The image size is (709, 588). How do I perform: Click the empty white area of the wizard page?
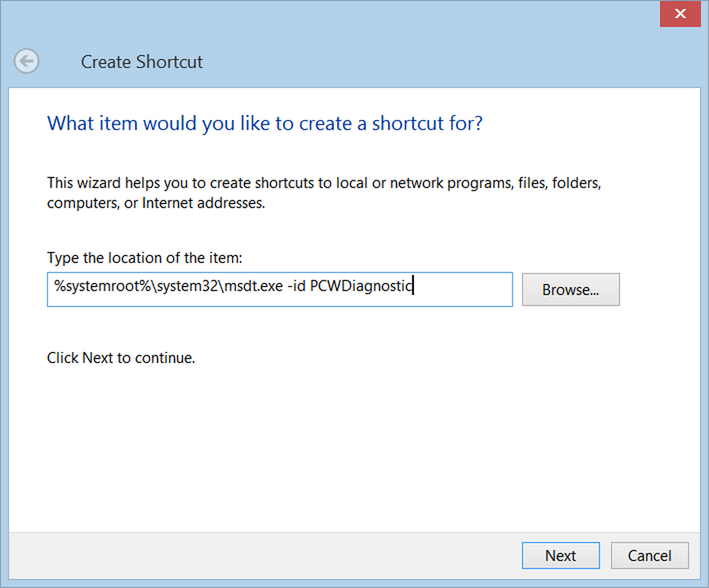point(354,447)
